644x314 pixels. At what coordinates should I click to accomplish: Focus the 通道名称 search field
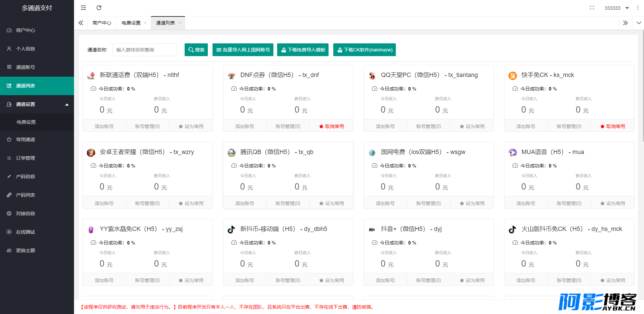coord(145,50)
